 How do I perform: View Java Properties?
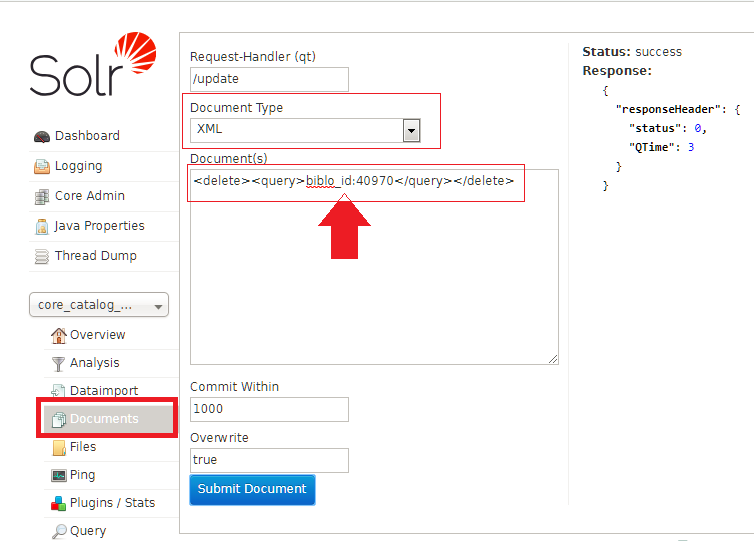pos(99,226)
